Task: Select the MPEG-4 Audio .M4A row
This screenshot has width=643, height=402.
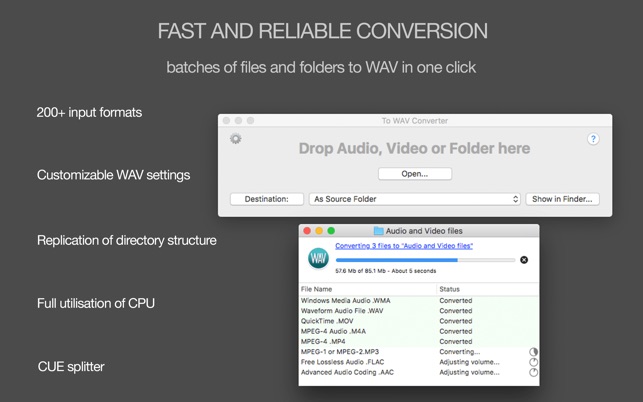Action: pyautogui.click(x=333, y=331)
